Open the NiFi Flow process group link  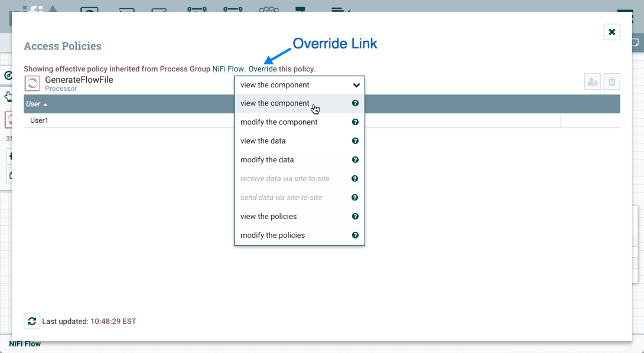click(x=227, y=69)
